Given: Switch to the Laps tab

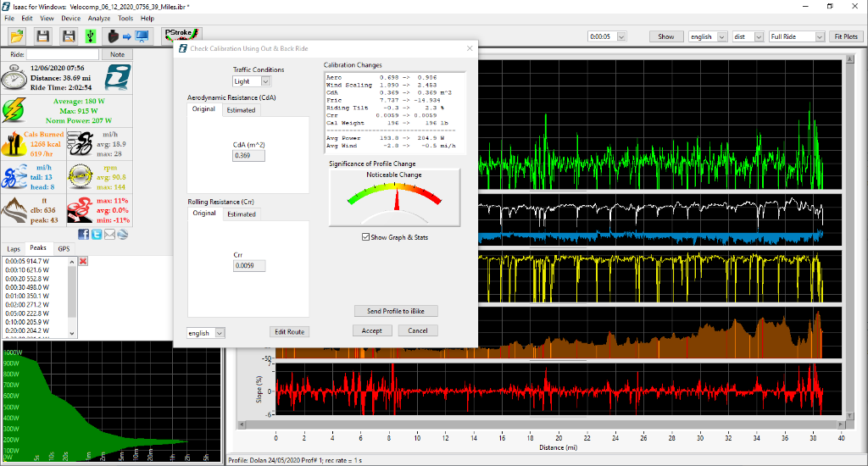Looking at the screenshot, I should 14,248.
